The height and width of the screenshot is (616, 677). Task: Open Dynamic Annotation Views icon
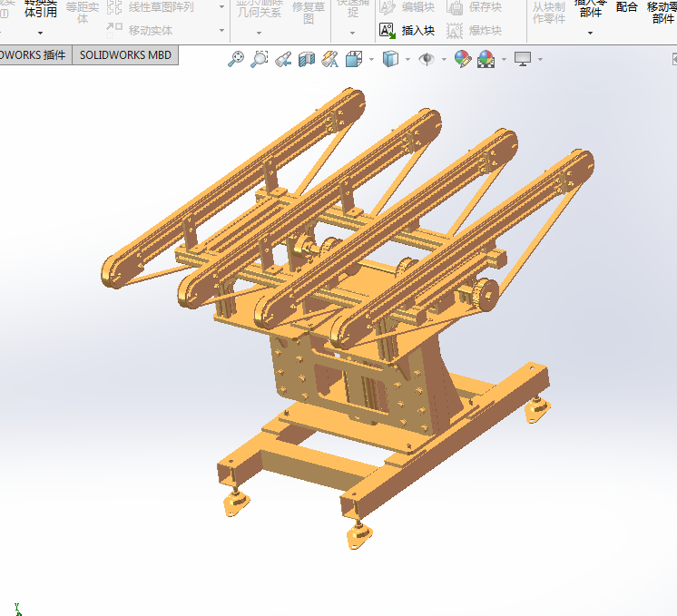pos(330,59)
